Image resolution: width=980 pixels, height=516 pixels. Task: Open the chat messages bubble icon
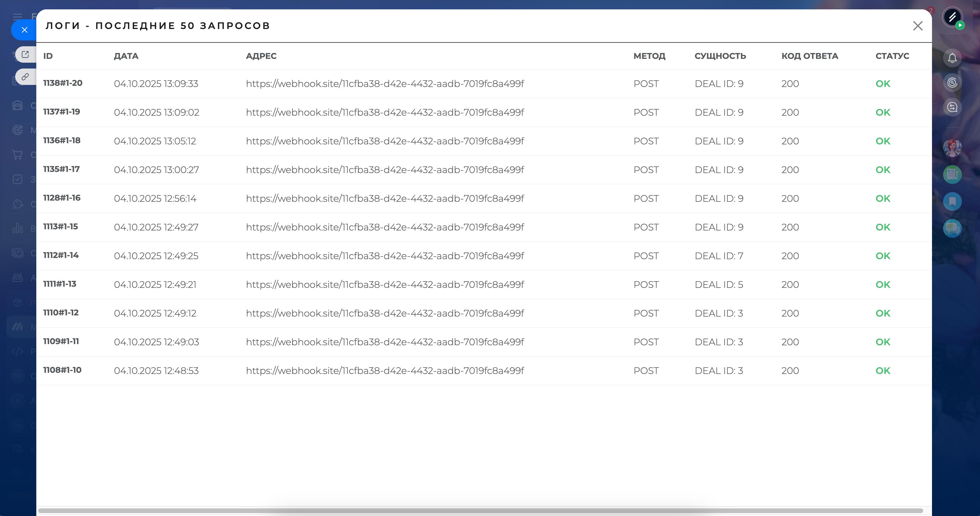point(952,228)
